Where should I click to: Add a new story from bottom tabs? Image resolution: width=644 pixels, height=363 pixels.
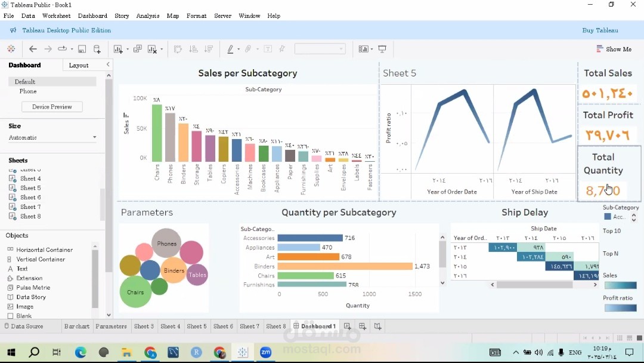pyautogui.click(x=378, y=326)
